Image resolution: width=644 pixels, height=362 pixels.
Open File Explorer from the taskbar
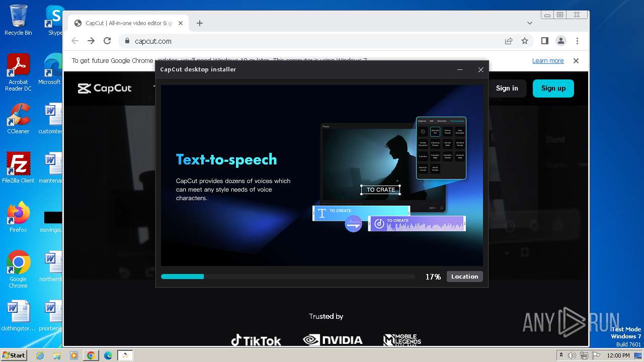57,355
